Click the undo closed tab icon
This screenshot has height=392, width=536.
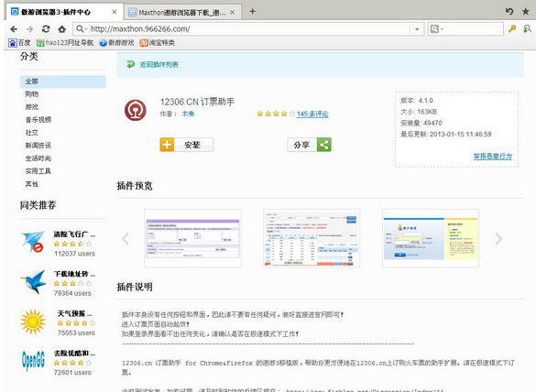click(509, 11)
